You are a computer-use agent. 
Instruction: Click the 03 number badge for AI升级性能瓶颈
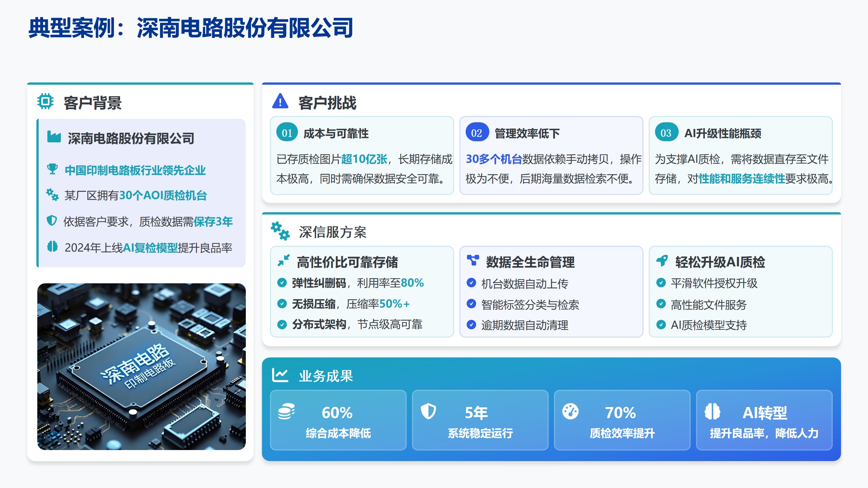(666, 133)
